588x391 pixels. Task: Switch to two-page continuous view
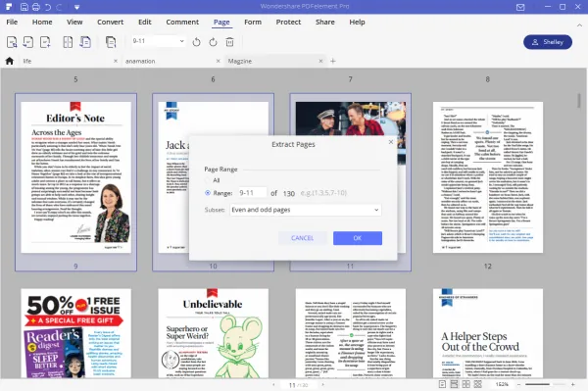478,384
